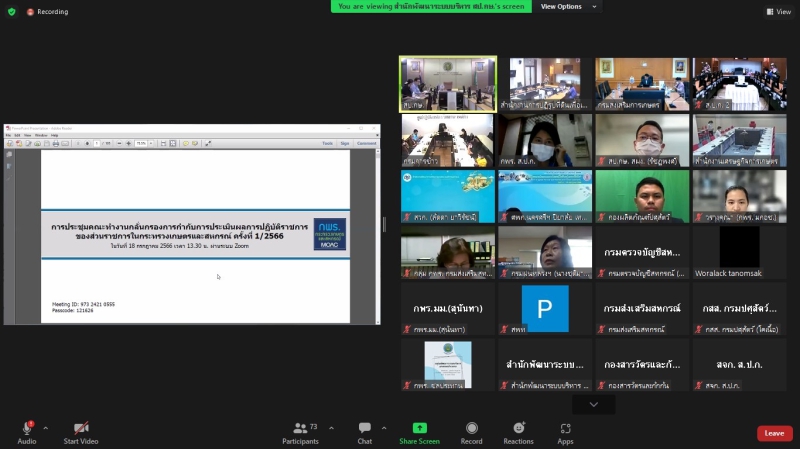The image size is (800, 449).
Task: Select the blue P avatar participant tile
Action: click(545, 308)
